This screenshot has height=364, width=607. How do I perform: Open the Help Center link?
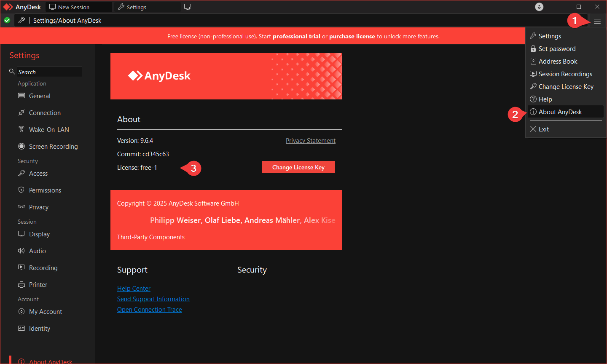click(134, 289)
